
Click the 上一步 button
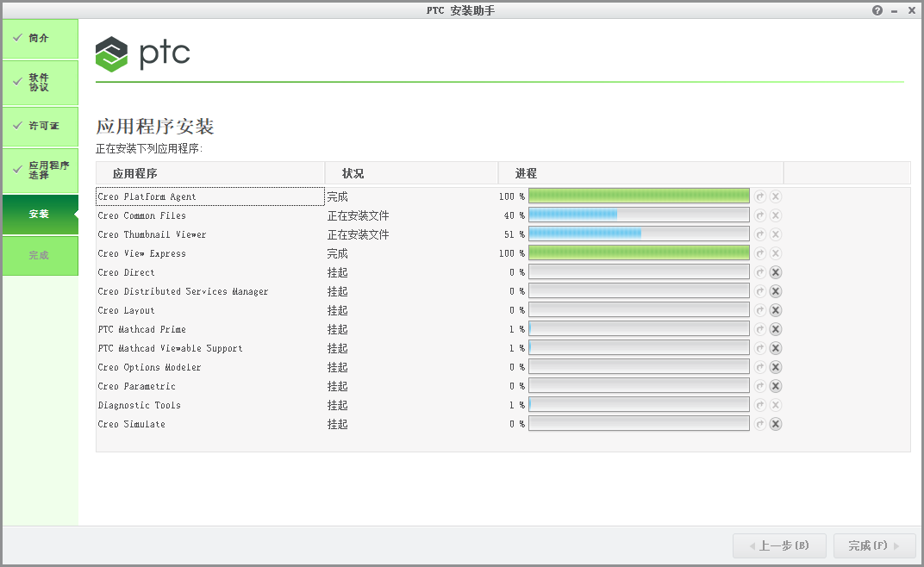click(x=778, y=545)
